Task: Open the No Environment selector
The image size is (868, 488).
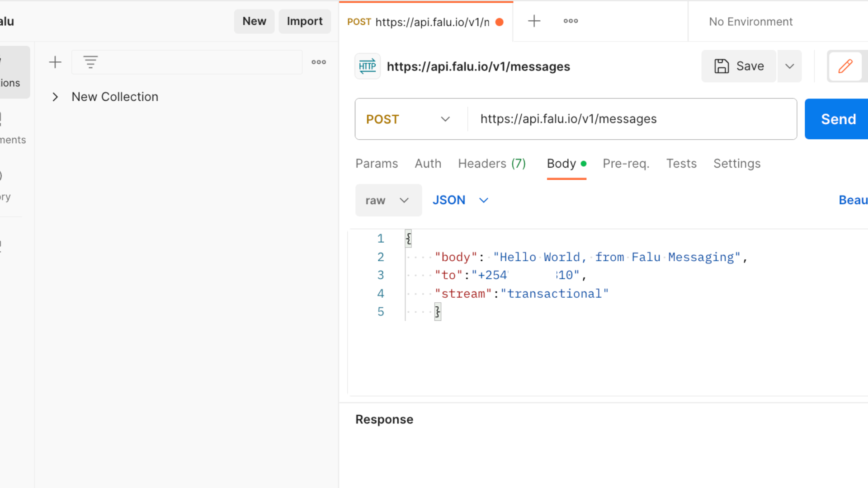Action: click(x=750, y=22)
